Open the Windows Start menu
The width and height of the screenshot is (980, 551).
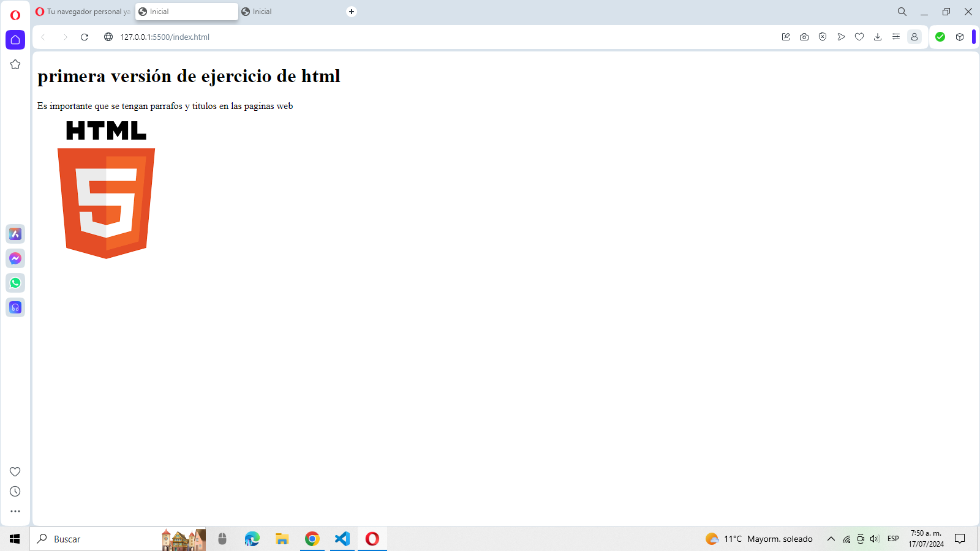tap(15, 539)
